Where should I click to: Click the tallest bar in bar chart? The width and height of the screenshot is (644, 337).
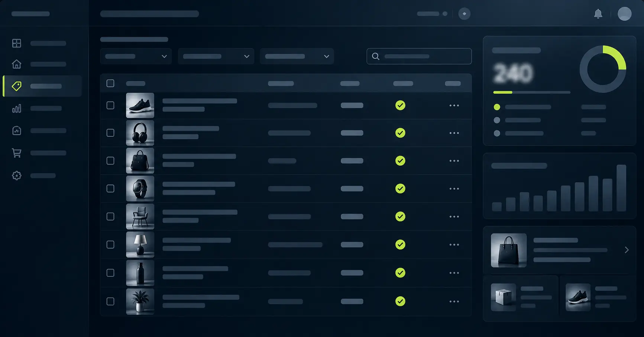pyautogui.click(x=621, y=188)
